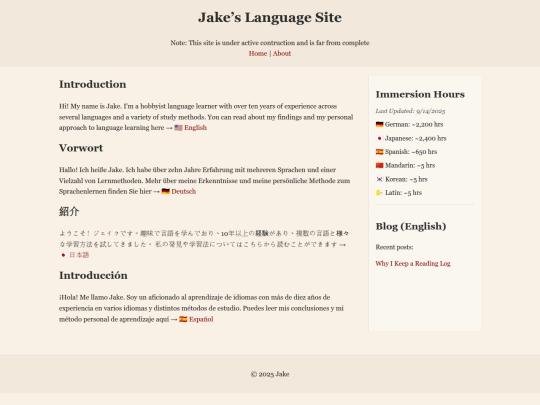This screenshot has height=405, width=540.
Task: Open 'Why I Keep a Reading Log' post
Action: [x=413, y=263]
